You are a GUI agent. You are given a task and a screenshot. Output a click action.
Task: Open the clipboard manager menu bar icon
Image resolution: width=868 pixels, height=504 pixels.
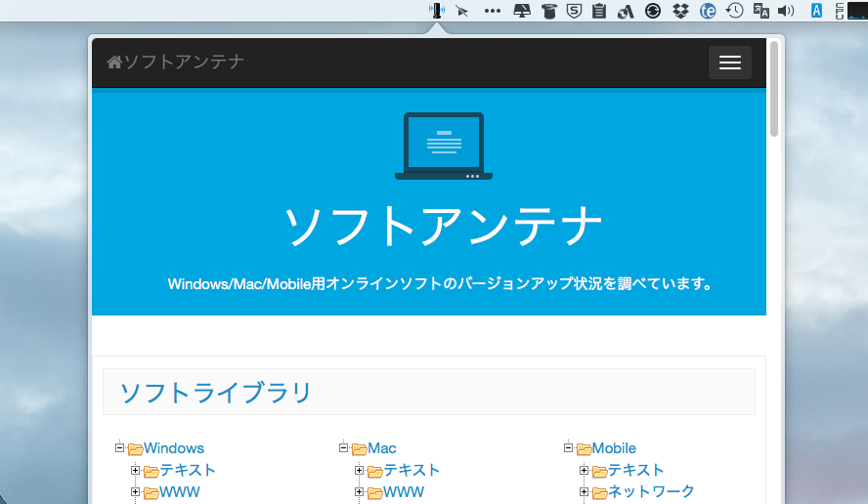click(x=599, y=11)
